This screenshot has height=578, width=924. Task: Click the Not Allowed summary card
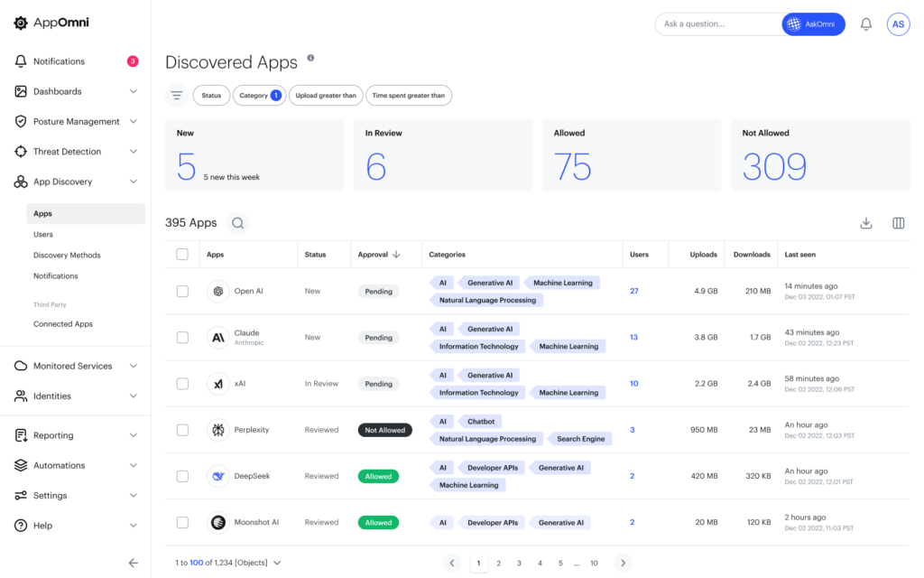(820, 155)
